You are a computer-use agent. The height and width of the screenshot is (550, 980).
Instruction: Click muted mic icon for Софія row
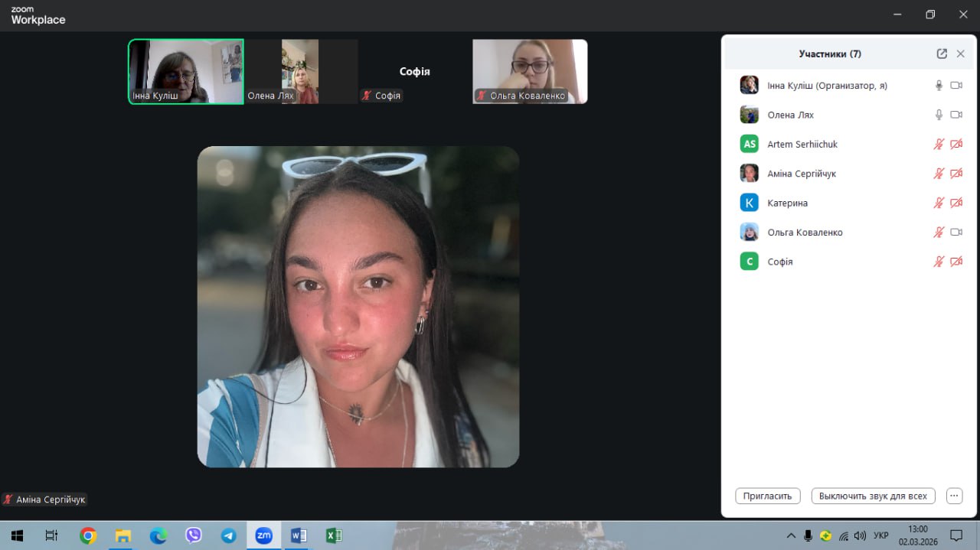pos(939,262)
